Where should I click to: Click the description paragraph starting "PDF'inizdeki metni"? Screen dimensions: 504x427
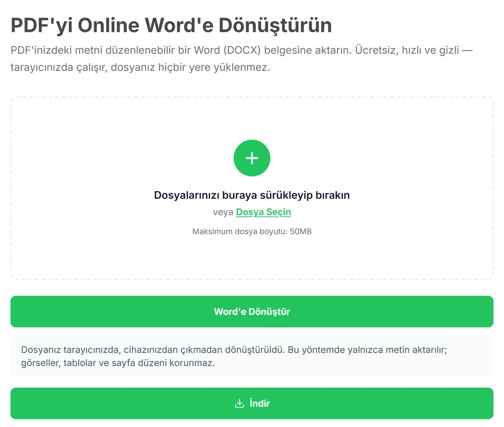tap(241, 59)
